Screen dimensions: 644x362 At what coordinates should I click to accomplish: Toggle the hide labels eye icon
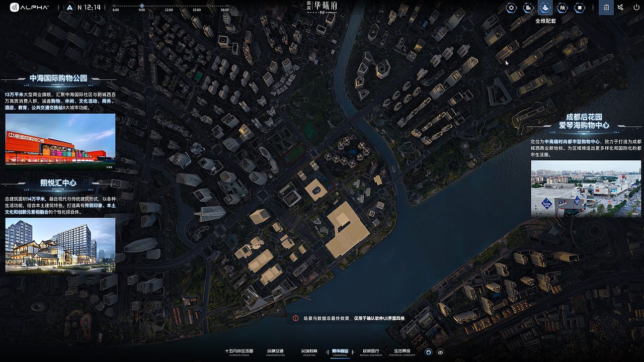(x=441, y=352)
